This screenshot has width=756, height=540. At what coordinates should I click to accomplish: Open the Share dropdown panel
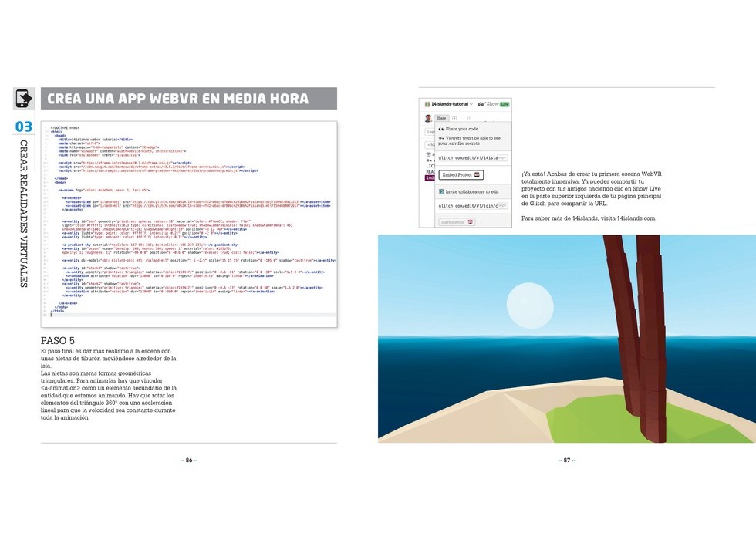(442, 118)
